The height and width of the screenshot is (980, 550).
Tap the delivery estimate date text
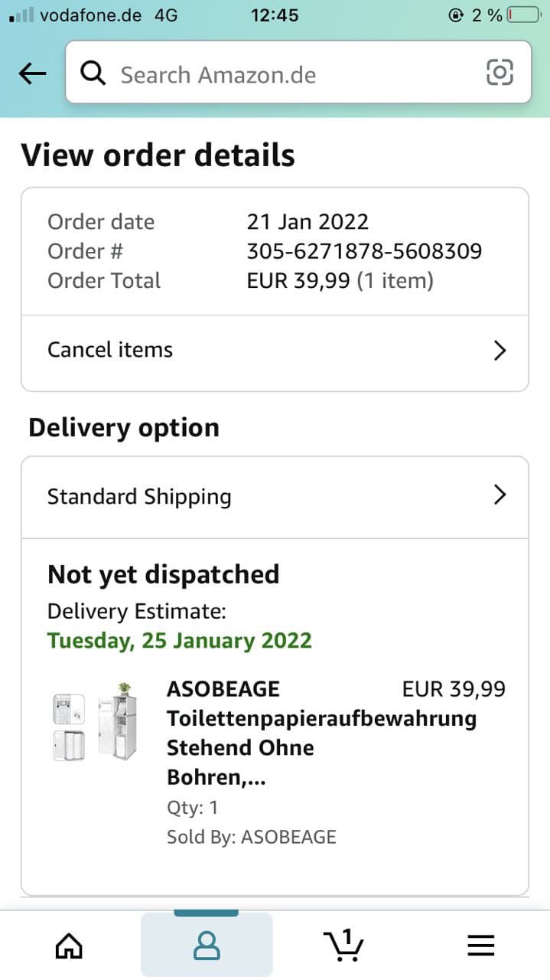coord(180,640)
